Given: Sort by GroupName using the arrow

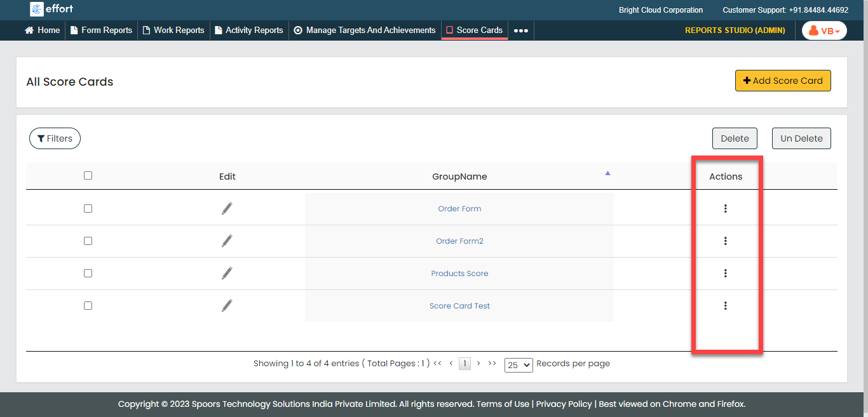Looking at the screenshot, I should (607, 173).
